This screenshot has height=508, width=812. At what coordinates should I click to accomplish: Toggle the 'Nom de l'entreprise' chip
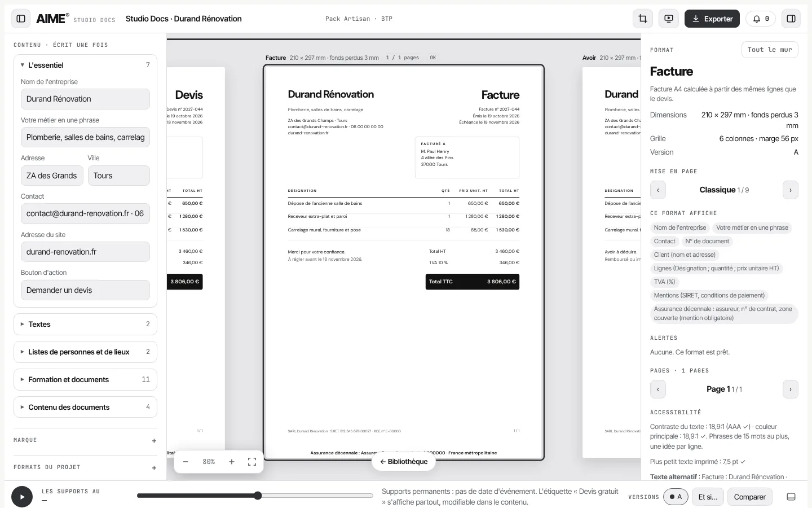point(680,227)
